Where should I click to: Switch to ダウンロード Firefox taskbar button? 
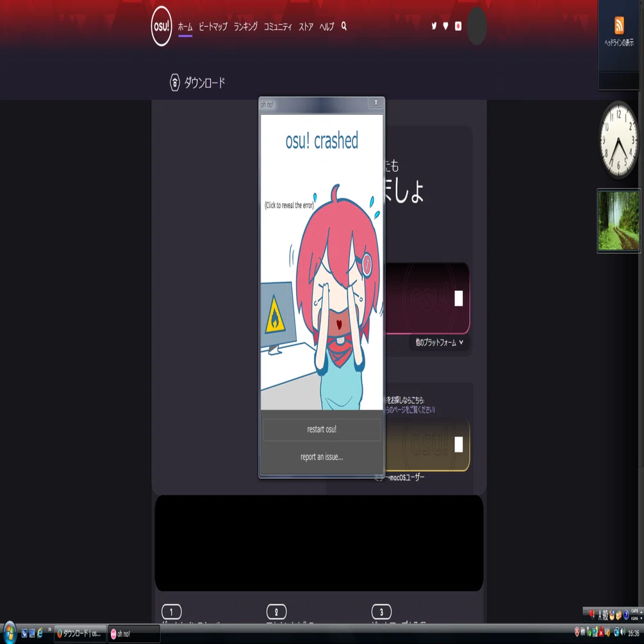click(80, 634)
